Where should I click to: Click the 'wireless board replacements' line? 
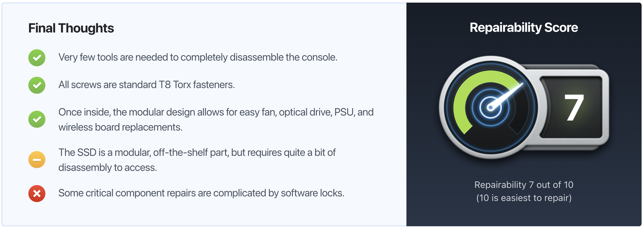(120, 127)
